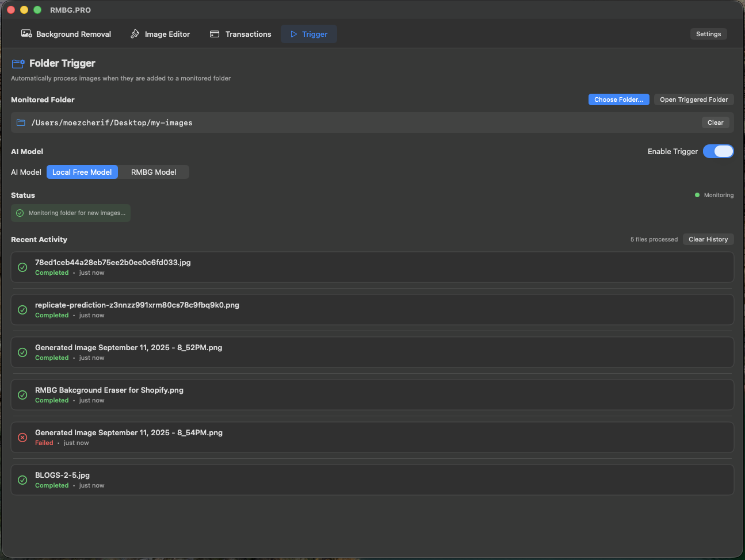Click the Open Triggered Folder button
745x560 pixels.
(694, 99)
